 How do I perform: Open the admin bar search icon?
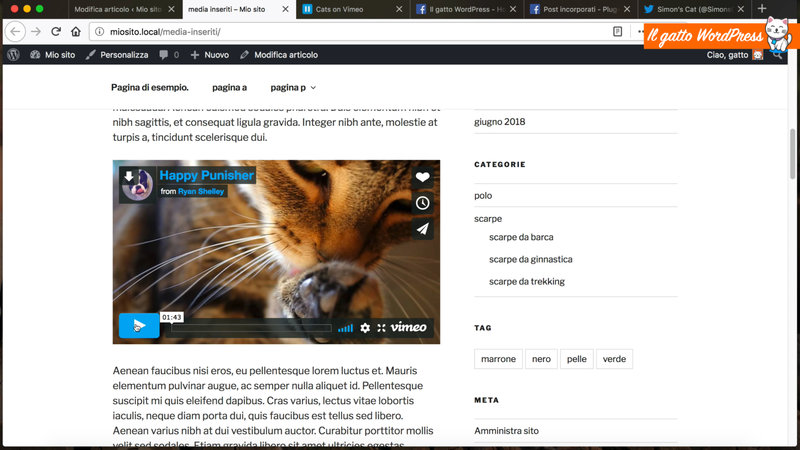pyautogui.click(x=778, y=55)
